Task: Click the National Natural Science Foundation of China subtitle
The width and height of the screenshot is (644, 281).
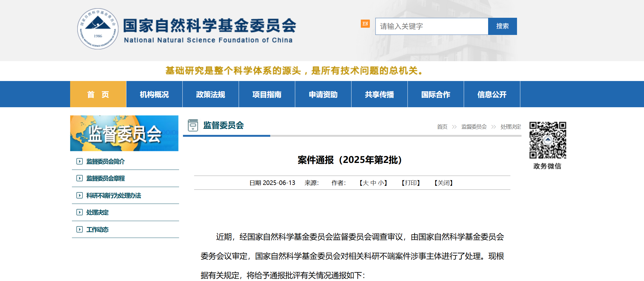Action: point(208,40)
